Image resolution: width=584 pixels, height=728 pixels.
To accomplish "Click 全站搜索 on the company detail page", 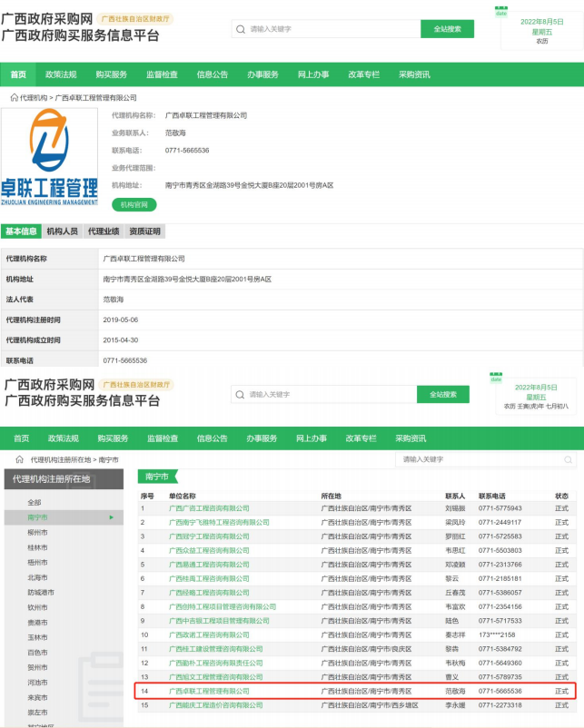I will pyautogui.click(x=447, y=29).
